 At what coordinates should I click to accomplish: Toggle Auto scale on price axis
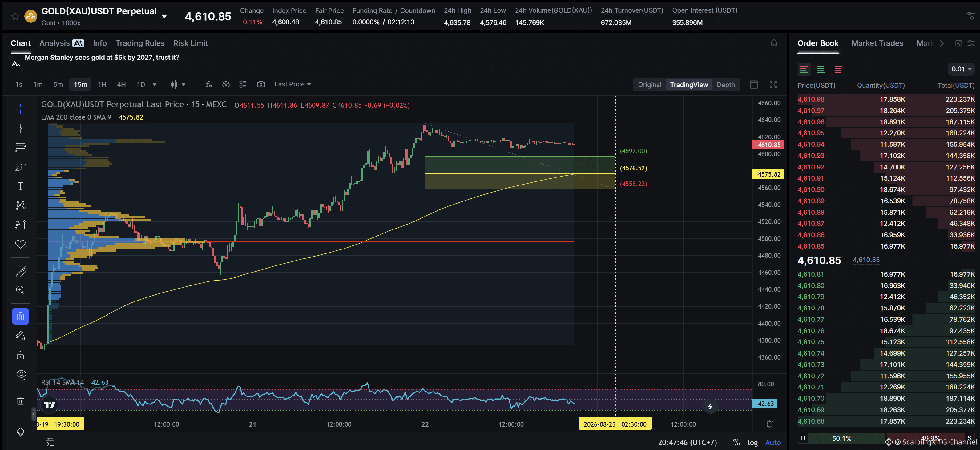(773, 442)
